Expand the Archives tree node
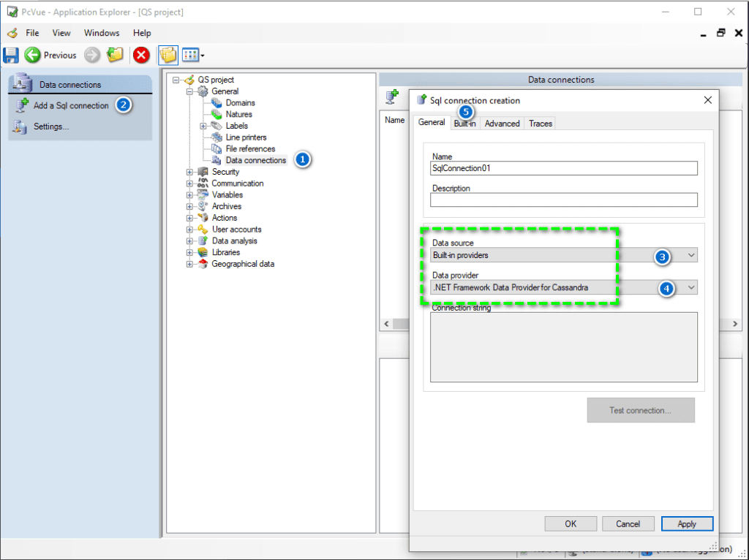 coord(189,206)
